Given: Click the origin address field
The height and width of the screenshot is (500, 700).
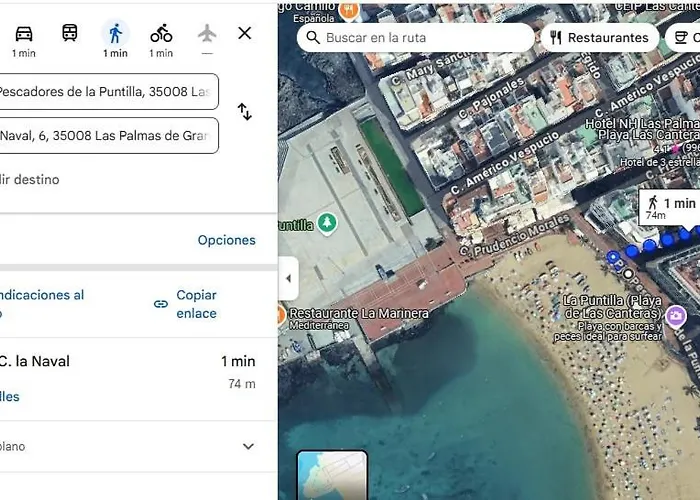Looking at the screenshot, I should 105,92.
